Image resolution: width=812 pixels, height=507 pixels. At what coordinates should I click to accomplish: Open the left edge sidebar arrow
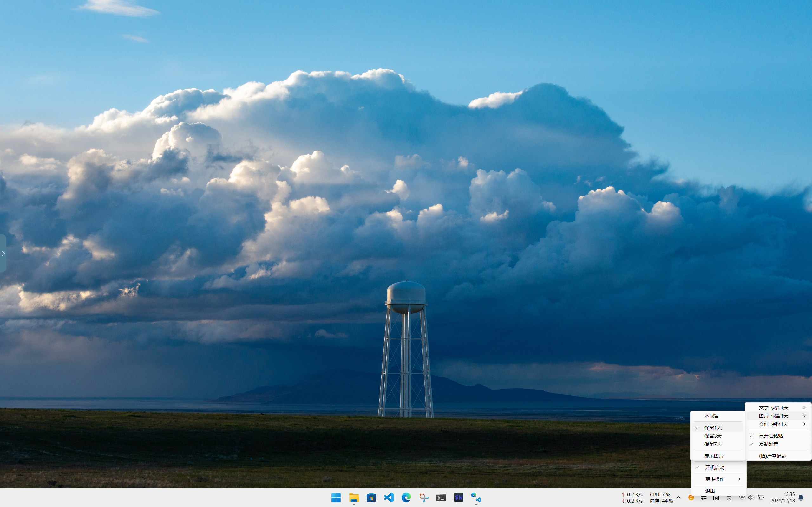pos(3,253)
